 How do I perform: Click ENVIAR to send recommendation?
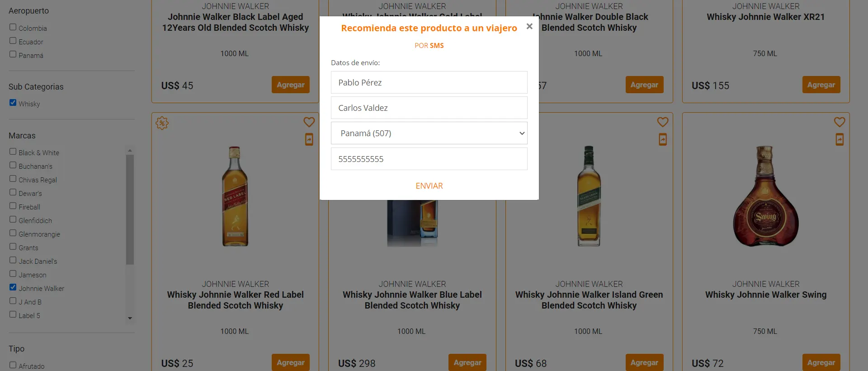429,186
